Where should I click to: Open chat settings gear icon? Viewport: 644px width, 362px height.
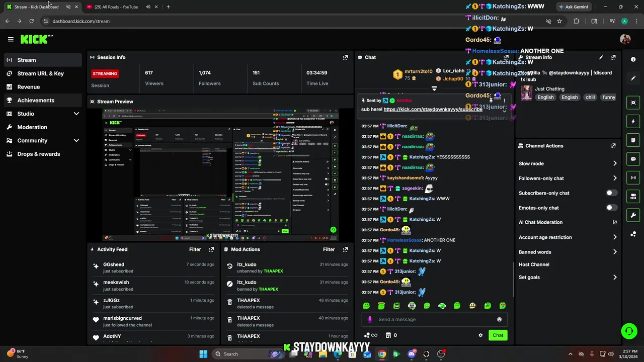tap(480, 335)
